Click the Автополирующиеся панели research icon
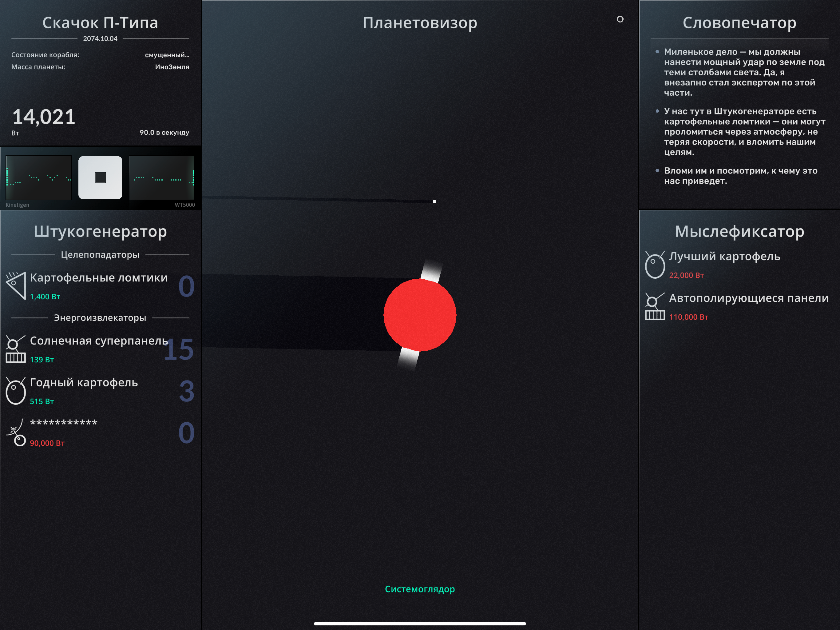Screen dimensions: 840x630 pos(655,306)
